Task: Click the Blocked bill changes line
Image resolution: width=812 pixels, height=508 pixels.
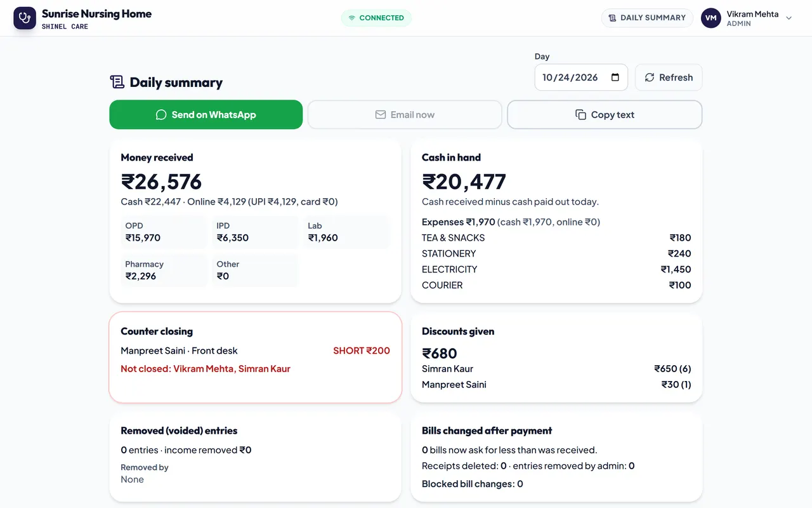Action: pos(473,484)
